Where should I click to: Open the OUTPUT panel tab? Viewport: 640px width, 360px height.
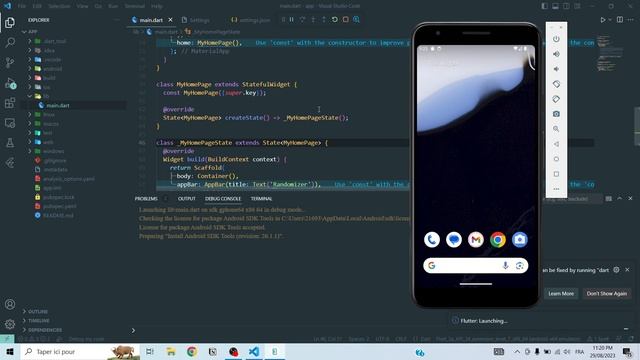click(x=187, y=199)
